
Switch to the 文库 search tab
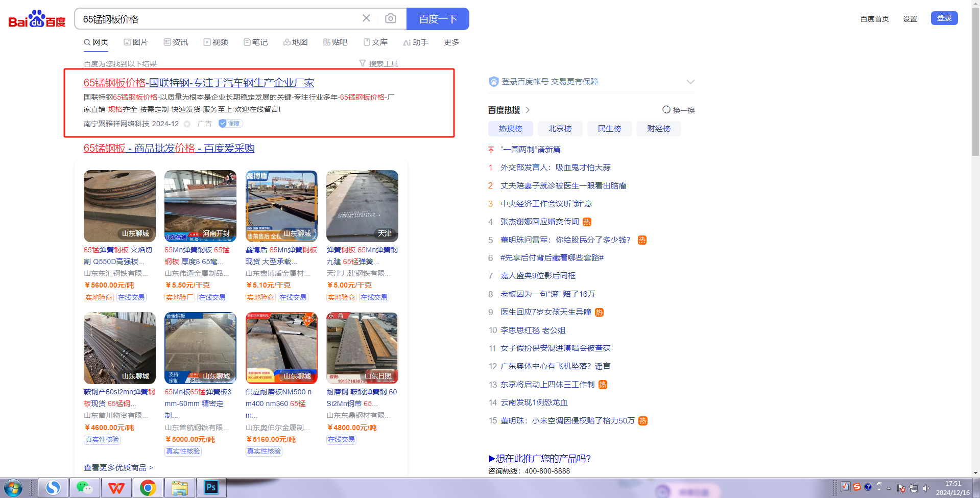tap(375, 42)
